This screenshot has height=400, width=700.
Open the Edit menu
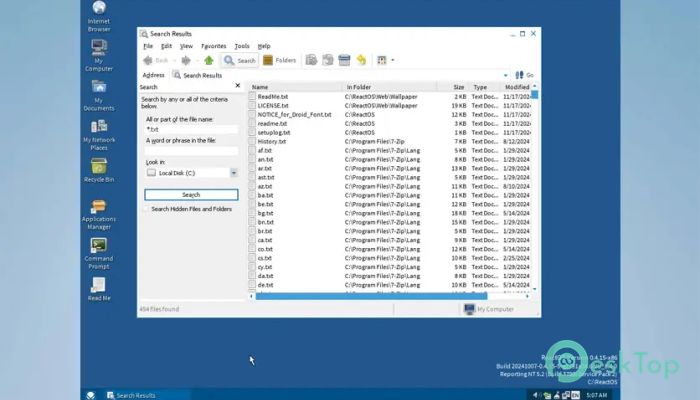pyautogui.click(x=166, y=46)
